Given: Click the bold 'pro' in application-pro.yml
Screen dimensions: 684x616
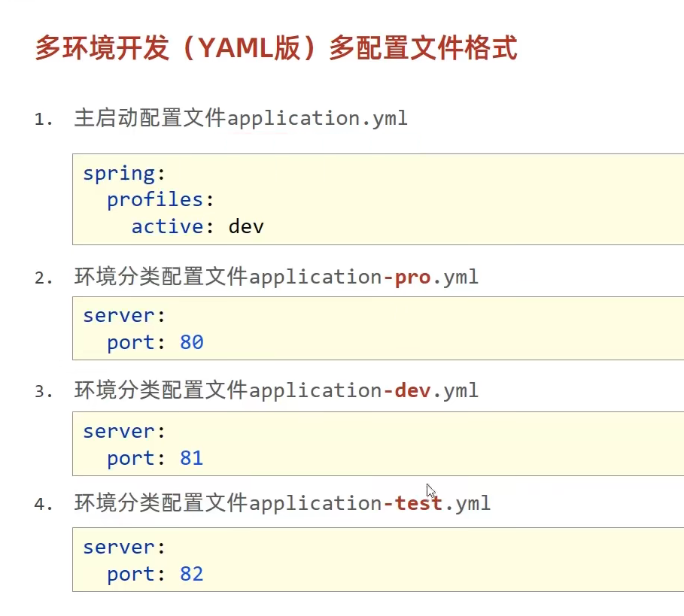Looking at the screenshot, I should [412, 278].
